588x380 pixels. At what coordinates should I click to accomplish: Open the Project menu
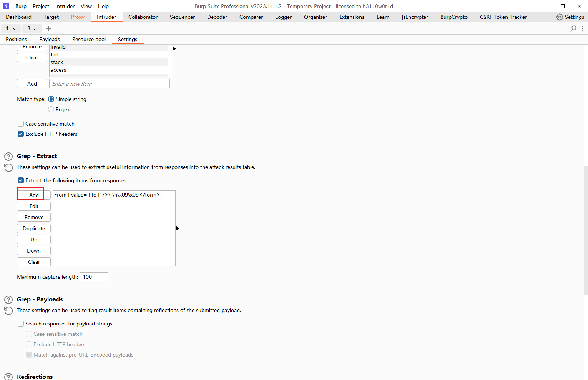pyautogui.click(x=41, y=6)
